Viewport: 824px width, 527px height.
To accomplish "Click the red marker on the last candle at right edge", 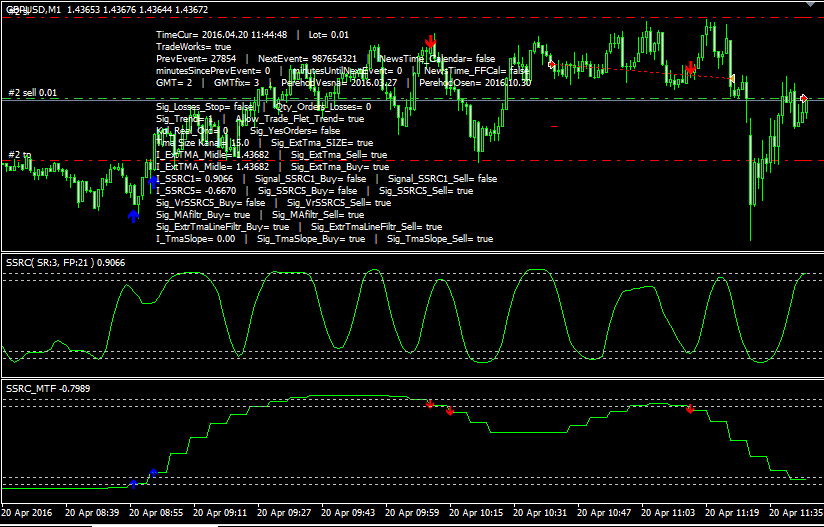I will (804, 98).
